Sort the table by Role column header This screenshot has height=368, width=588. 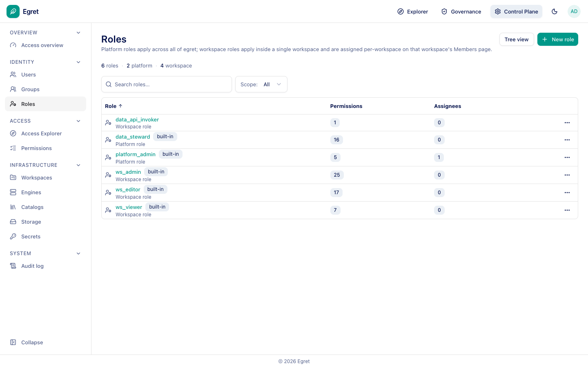point(114,106)
